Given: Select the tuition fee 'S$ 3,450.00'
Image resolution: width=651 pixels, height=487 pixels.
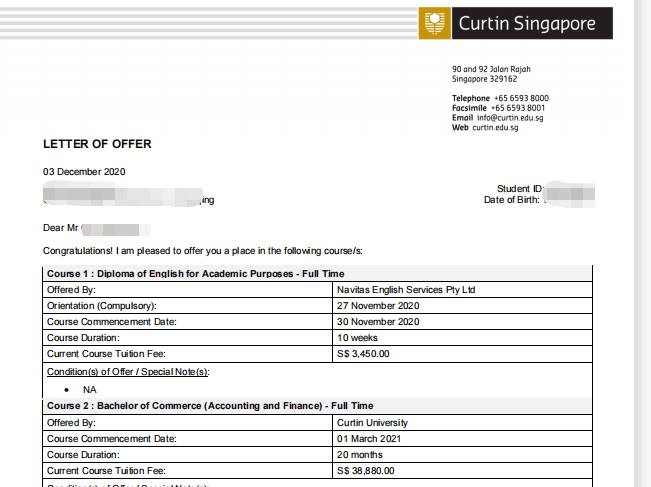Looking at the screenshot, I should point(363,354).
